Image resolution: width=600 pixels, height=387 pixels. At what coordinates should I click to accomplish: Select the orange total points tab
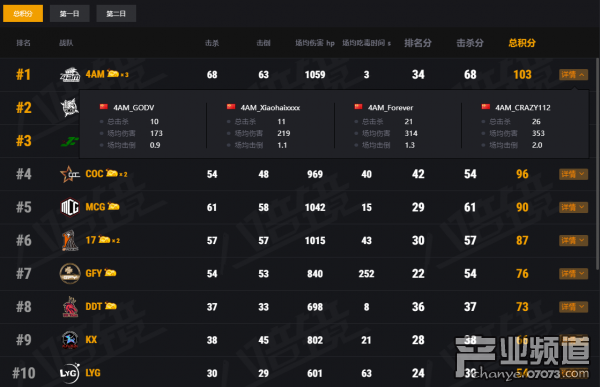23,14
